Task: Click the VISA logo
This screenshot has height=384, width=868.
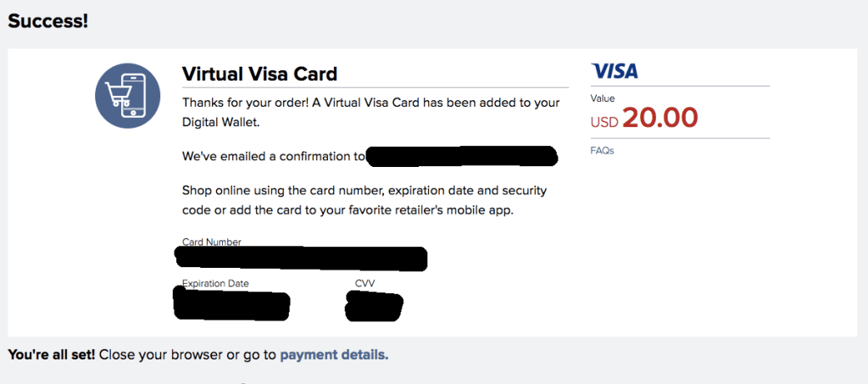Action: click(x=615, y=71)
